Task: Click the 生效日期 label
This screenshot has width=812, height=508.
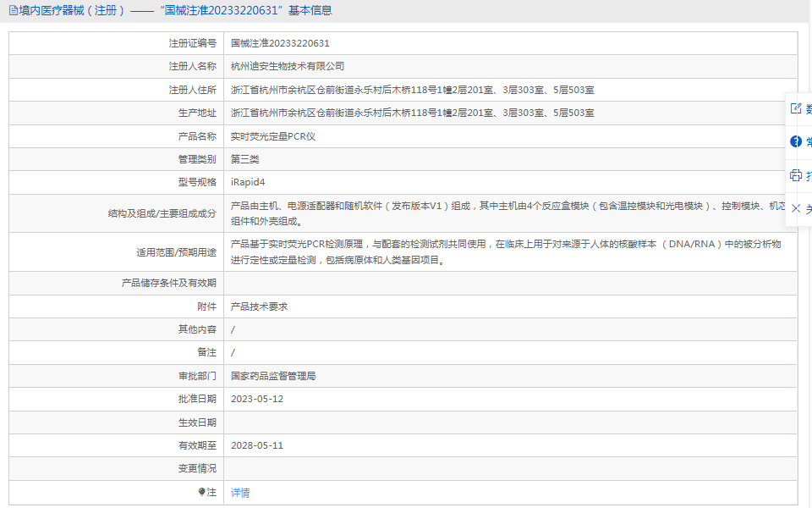Action: pos(197,423)
